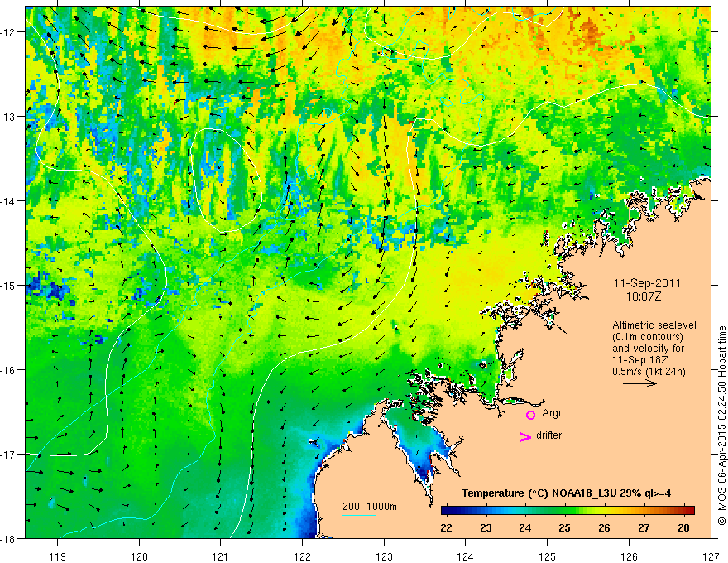
Task: Click the "Argo" legend label
Action: pyautogui.click(x=553, y=413)
